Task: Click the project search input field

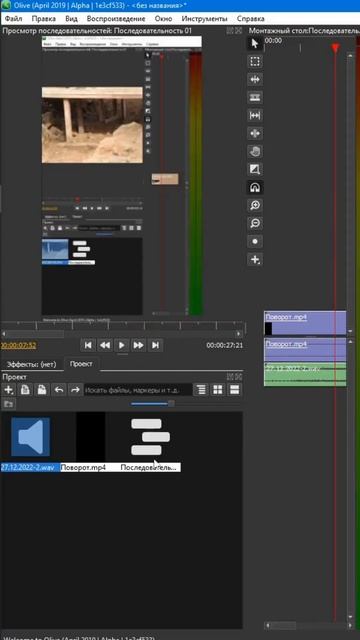Action: click(138, 390)
